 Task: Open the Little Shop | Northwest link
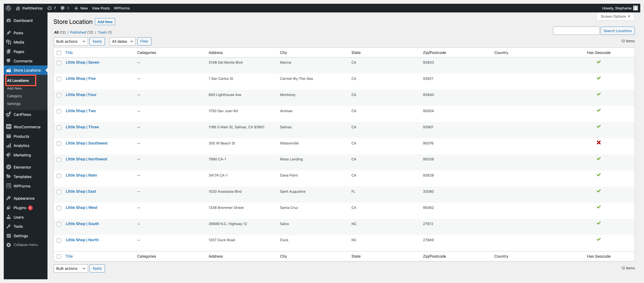click(x=87, y=159)
